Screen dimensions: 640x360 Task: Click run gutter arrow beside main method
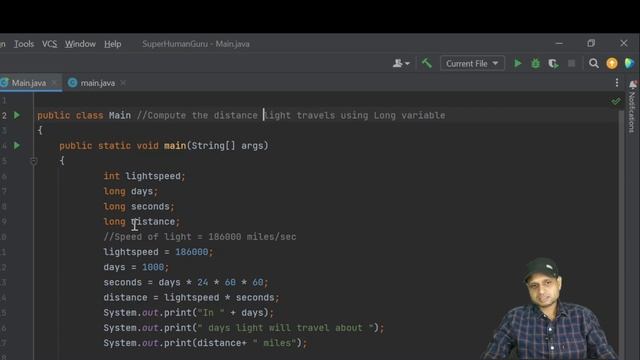17,145
